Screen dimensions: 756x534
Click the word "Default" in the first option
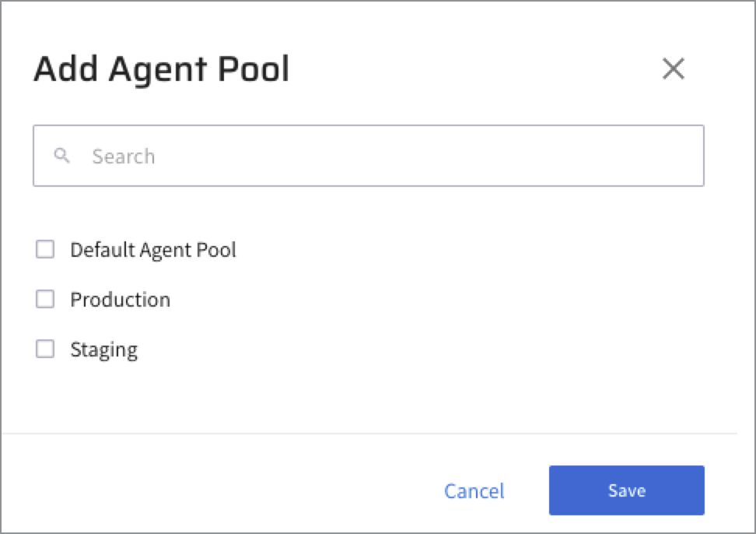click(102, 250)
